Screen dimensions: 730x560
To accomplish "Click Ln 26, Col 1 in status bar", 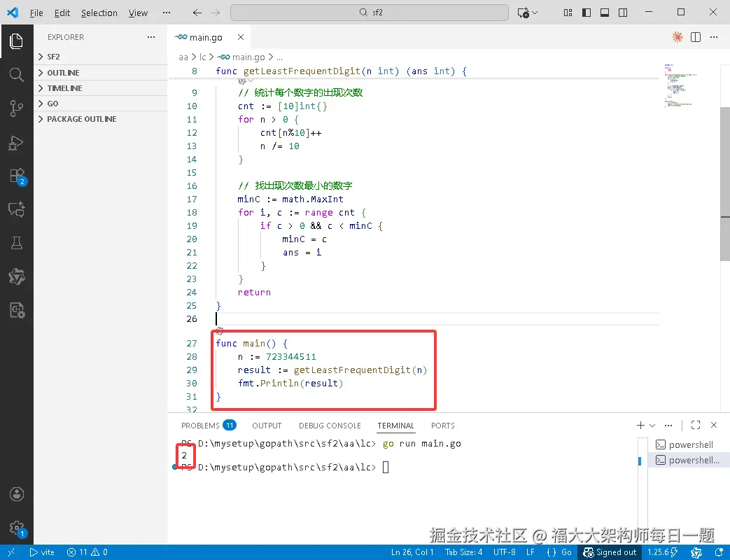I will click(412, 552).
